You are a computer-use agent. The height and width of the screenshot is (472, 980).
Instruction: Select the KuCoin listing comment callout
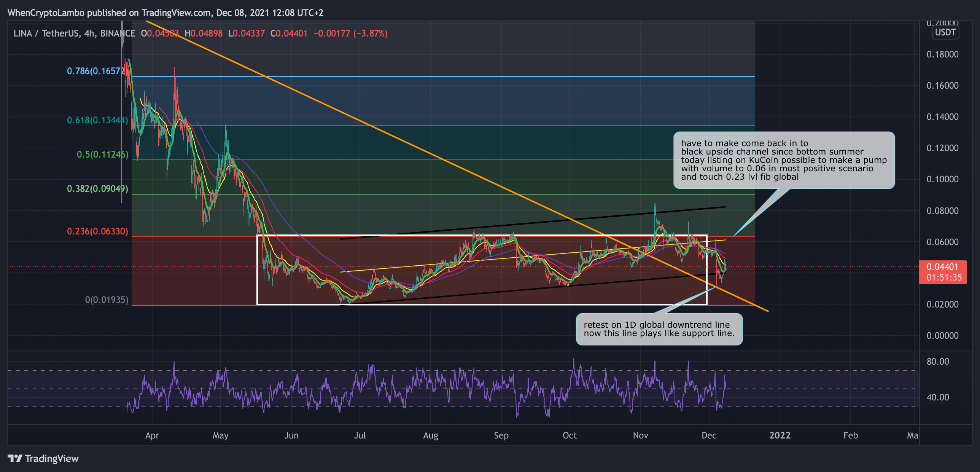[x=784, y=160]
